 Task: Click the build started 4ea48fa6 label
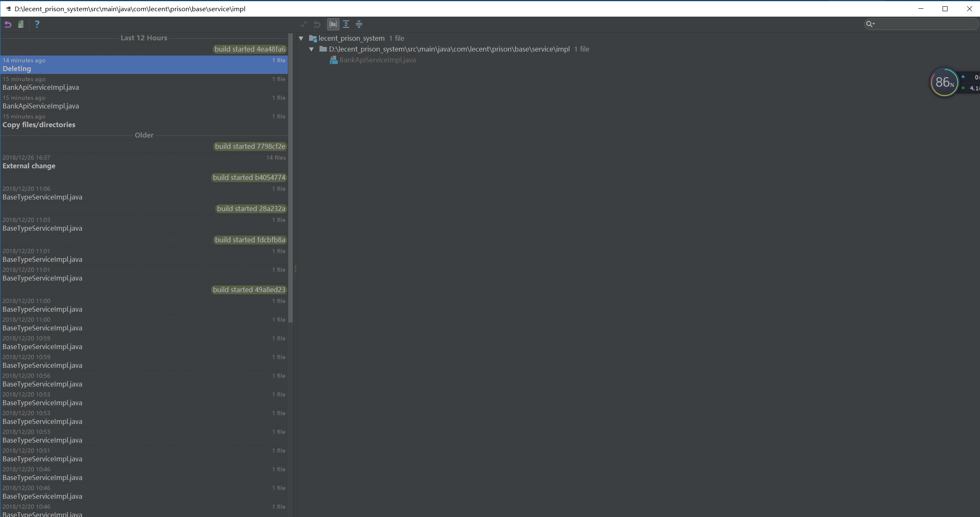[250, 49]
